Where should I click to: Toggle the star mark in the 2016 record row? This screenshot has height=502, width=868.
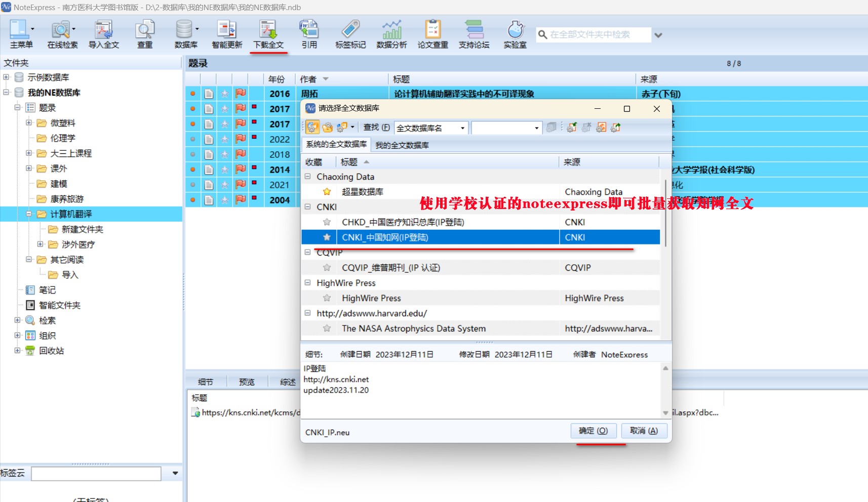pyautogui.click(x=225, y=94)
